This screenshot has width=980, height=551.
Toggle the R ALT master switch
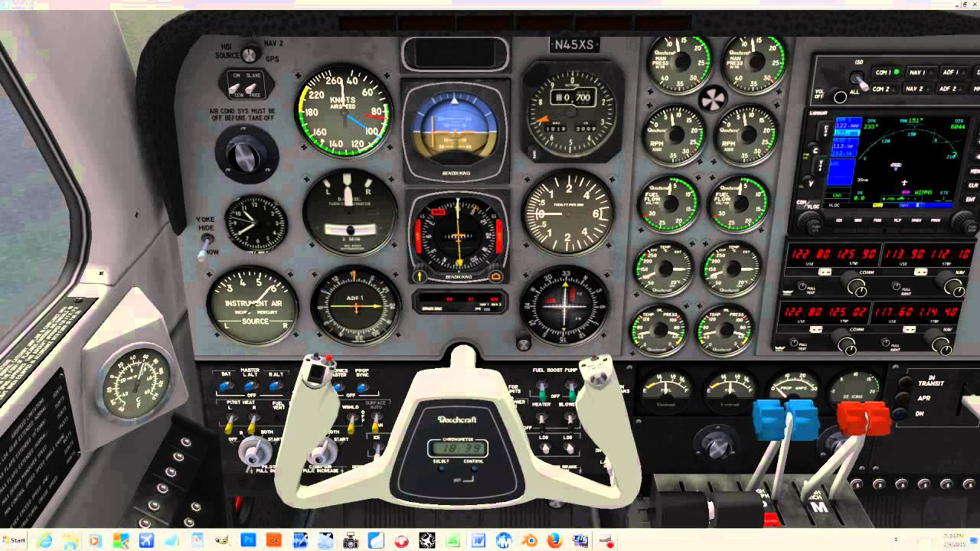click(x=276, y=386)
